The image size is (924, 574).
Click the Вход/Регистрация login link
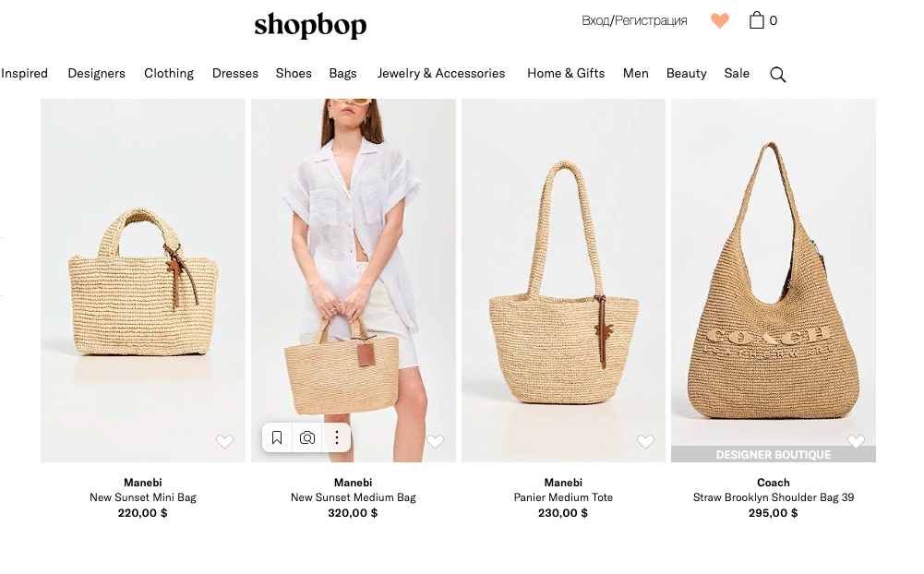pos(634,20)
